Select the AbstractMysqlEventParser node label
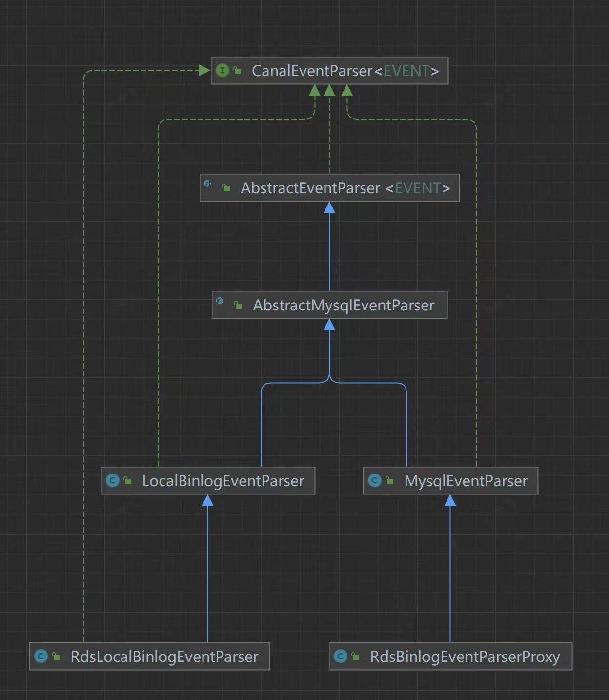 [x=344, y=306]
